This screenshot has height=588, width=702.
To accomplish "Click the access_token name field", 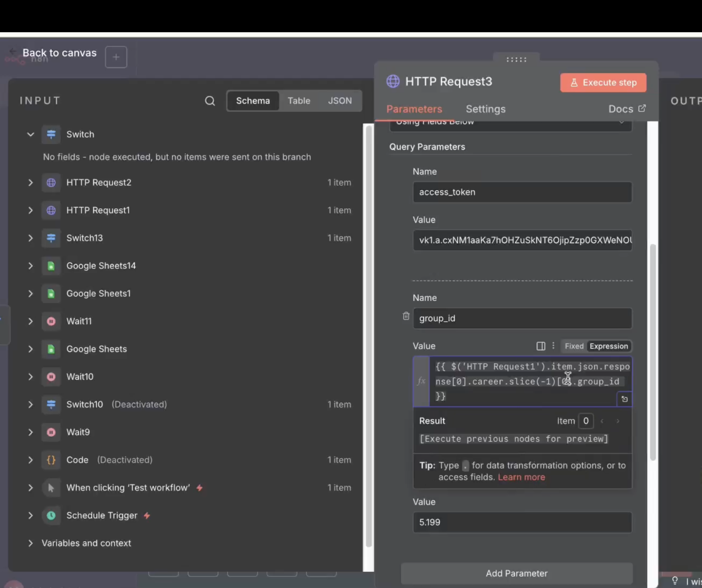I will (522, 192).
